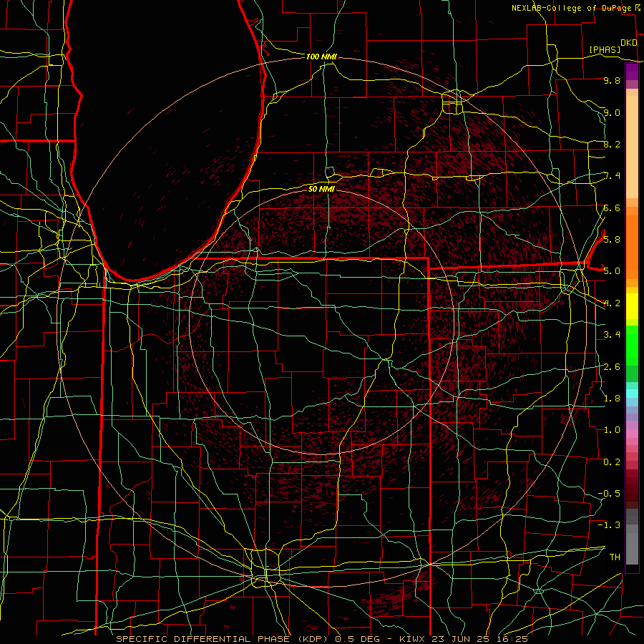Click the NEXLAB logo glyph after DuPage
Viewport: 644px width, 644px height.
[638, 8]
